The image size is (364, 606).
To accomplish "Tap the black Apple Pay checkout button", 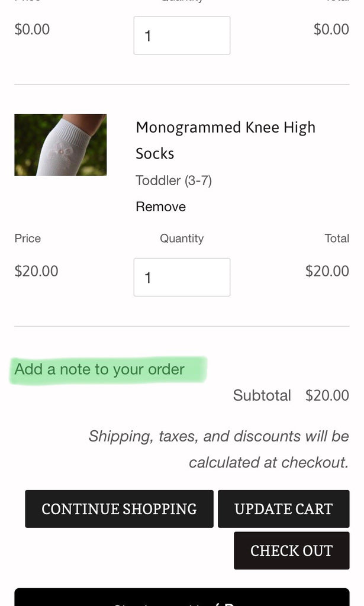I will (182, 598).
